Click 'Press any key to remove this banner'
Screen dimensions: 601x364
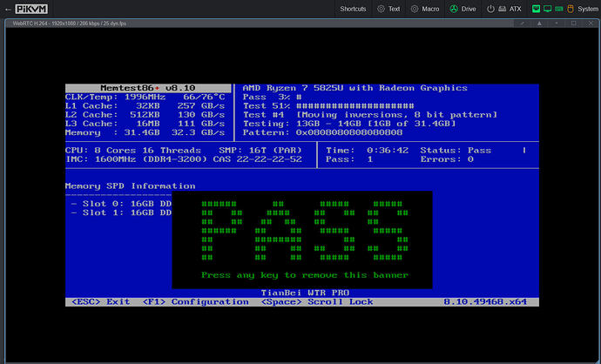(x=305, y=275)
